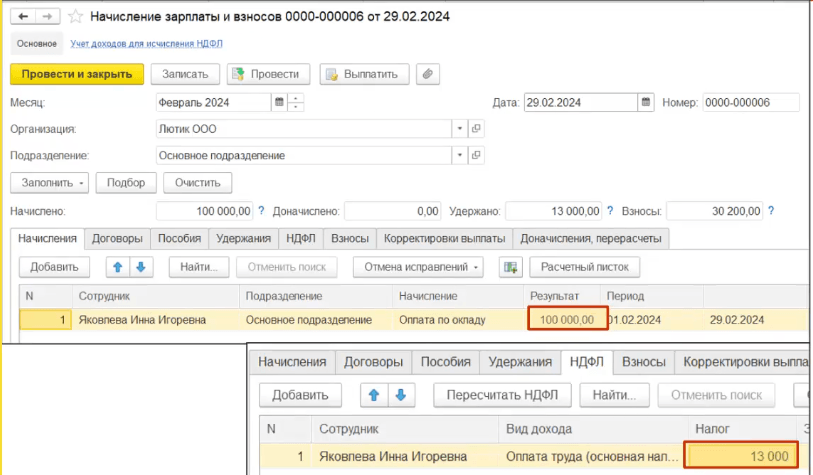The width and height of the screenshot is (813, 475).
Task: Open the Организация record via open icon
Action: [476, 129]
